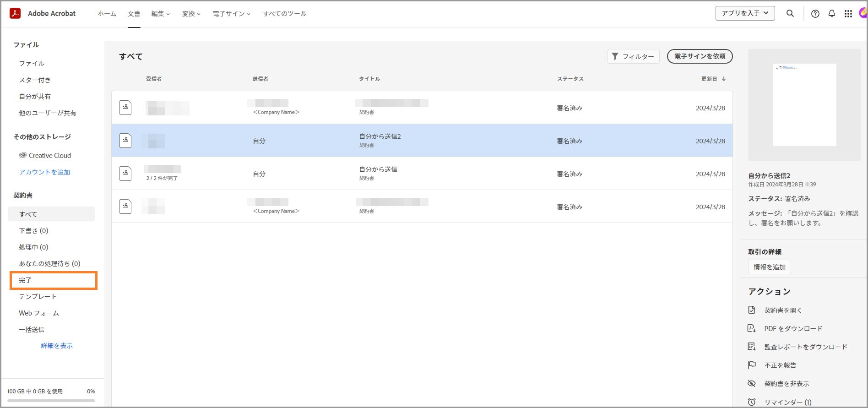Click the 契約書を開く action icon
Viewport: 868px width, 408px height.
[752, 310]
